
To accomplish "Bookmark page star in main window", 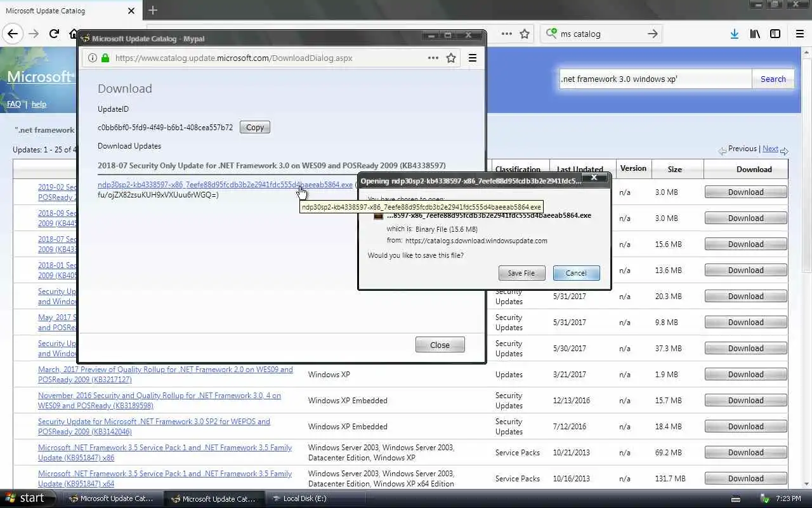I will 525,34.
